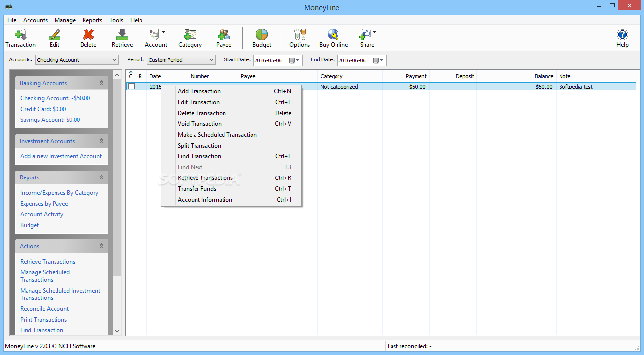Click Manage Scheduled Transactions link
Screen dimensions: 644x355
(x=45, y=276)
